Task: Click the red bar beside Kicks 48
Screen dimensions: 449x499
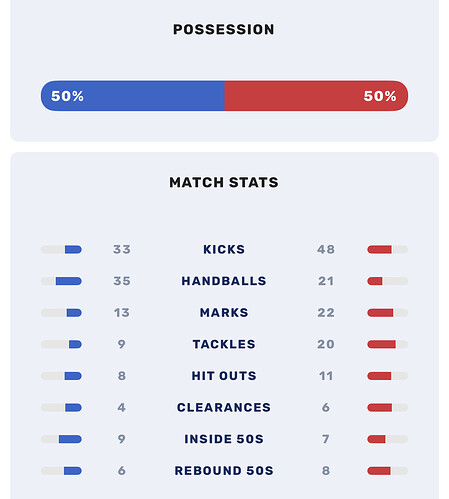Action: (x=379, y=249)
